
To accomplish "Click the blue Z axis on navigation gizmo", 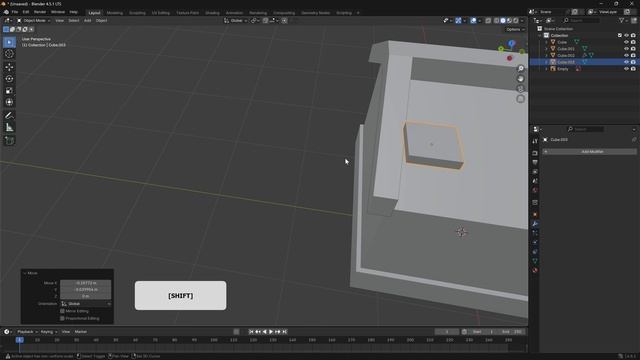I will [x=512, y=42].
